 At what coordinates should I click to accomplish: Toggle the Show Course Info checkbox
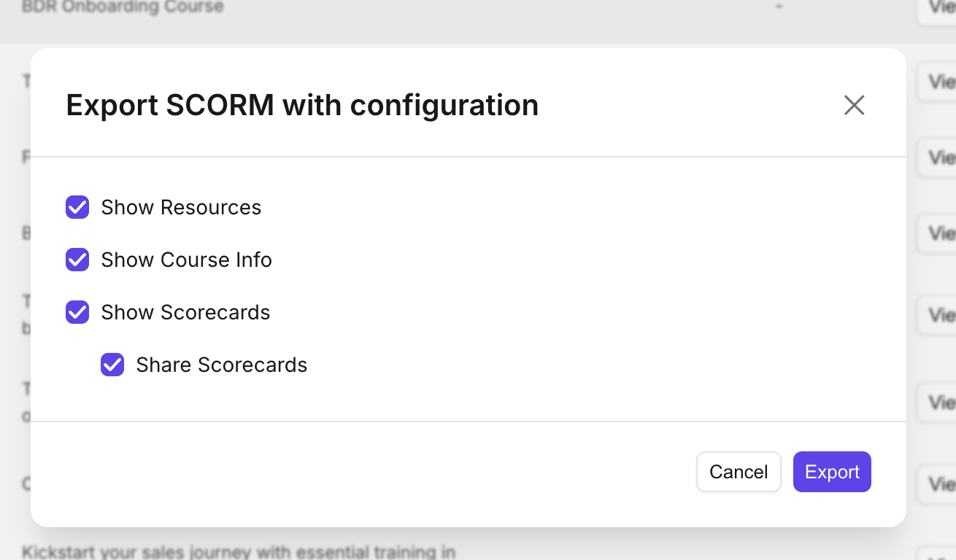click(x=77, y=260)
